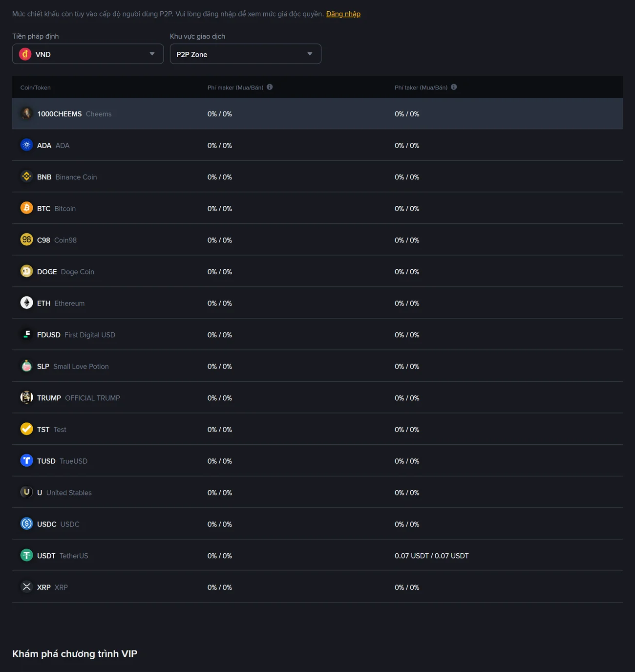Click the Khám phá chương trình VIP heading
The image size is (635, 672).
coord(75,654)
